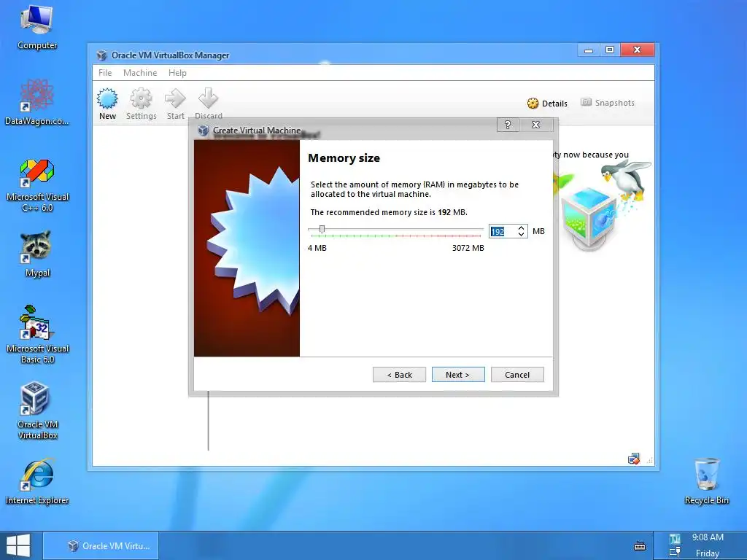Click the Oracle VM VirtualBox taskbar button
747x560 pixels.
click(x=101, y=545)
